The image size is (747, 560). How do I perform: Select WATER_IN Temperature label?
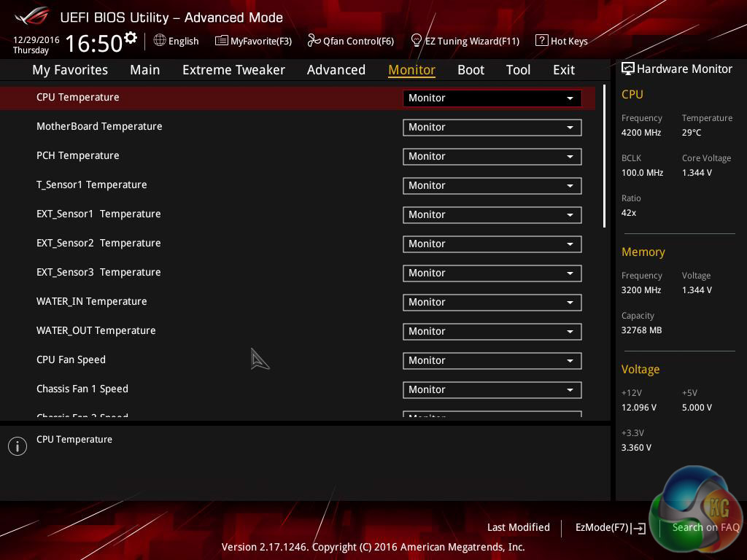point(91,301)
